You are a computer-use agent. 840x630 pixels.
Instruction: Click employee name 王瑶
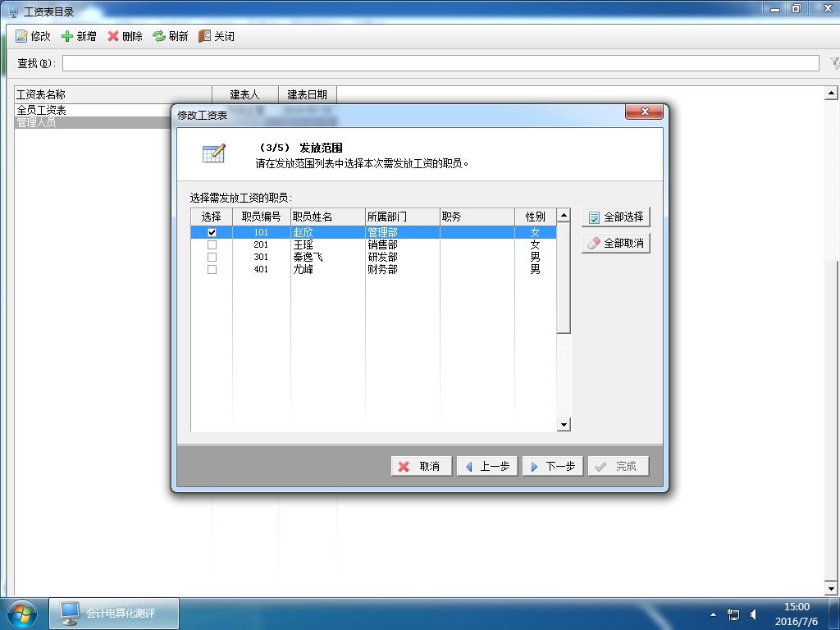pos(304,244)
